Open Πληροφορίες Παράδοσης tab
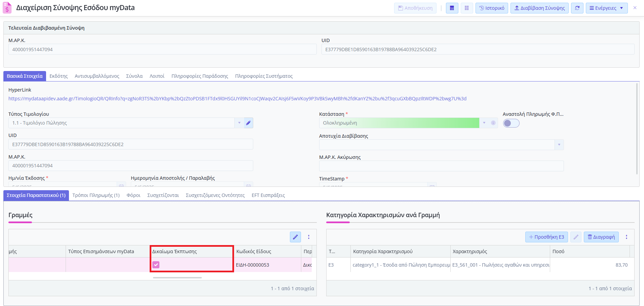This screenshot has width=644, height=306. click(x=200, y=76)
